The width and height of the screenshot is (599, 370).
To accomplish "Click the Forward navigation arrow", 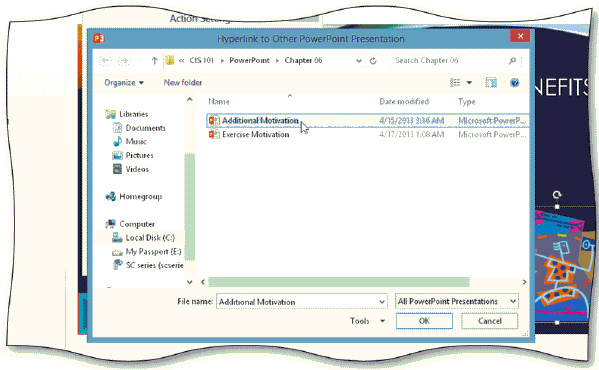I will [123, 60].
